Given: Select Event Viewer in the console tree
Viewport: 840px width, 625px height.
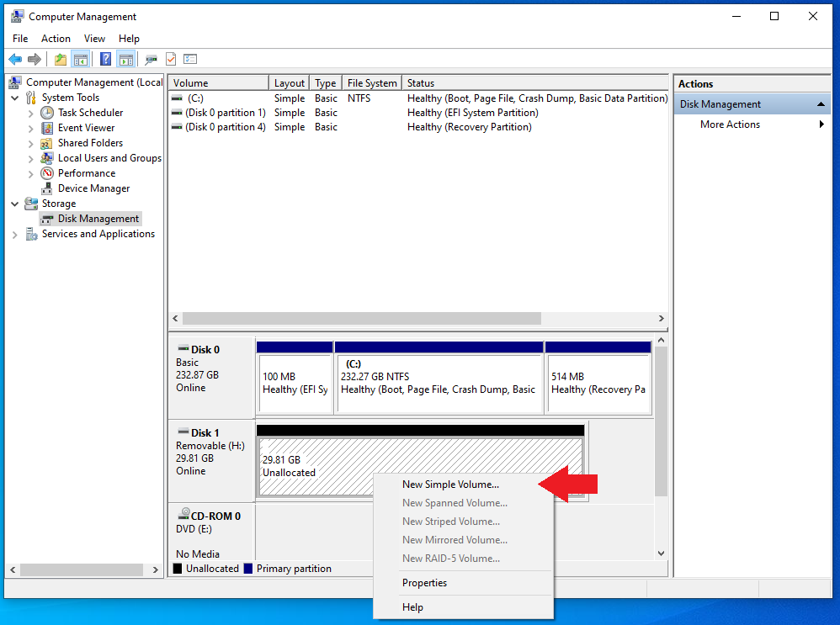Looking at the screenshot, I should pos(86,128).
